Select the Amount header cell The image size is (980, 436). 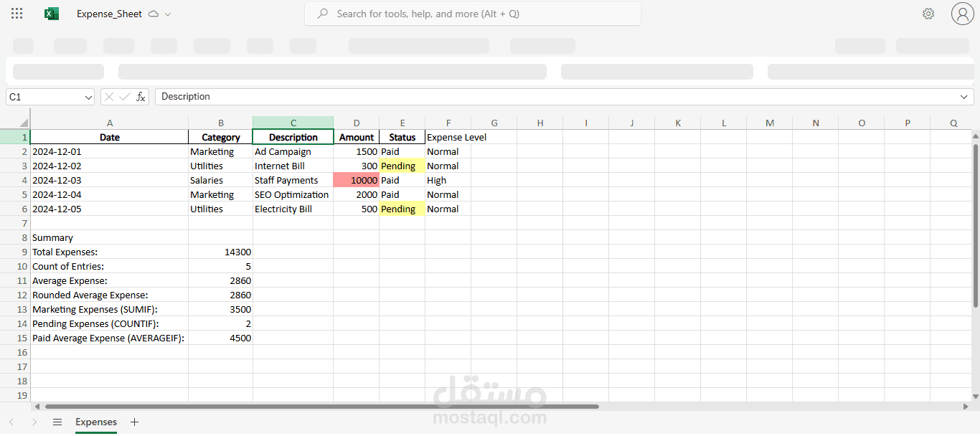(357, 137)
